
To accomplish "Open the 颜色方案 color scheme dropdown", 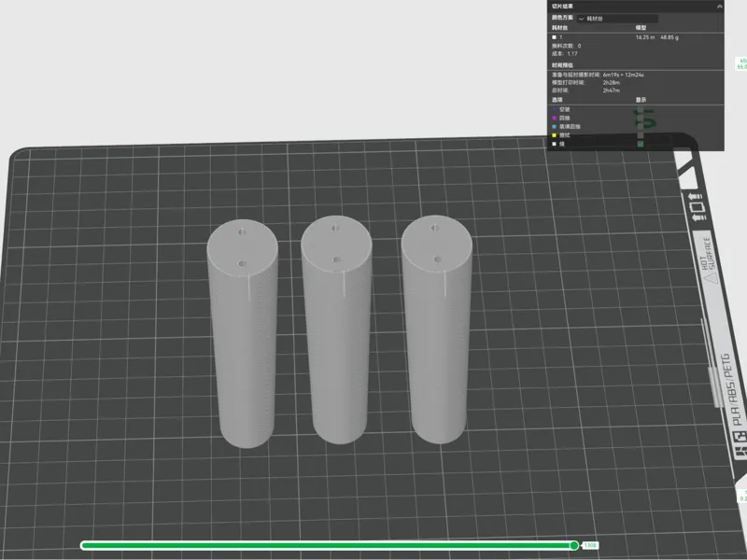I will (617, 19).
